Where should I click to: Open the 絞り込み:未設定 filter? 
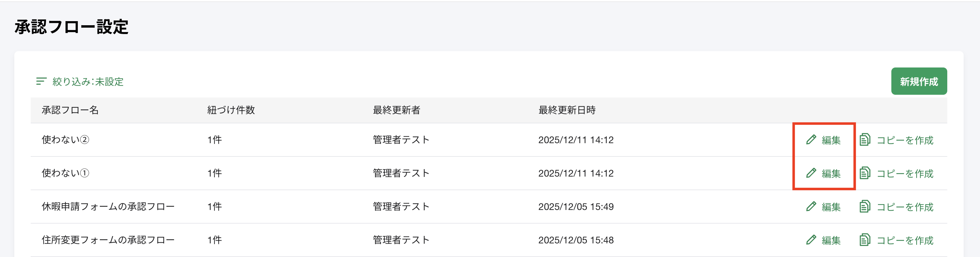pos(88,82)
